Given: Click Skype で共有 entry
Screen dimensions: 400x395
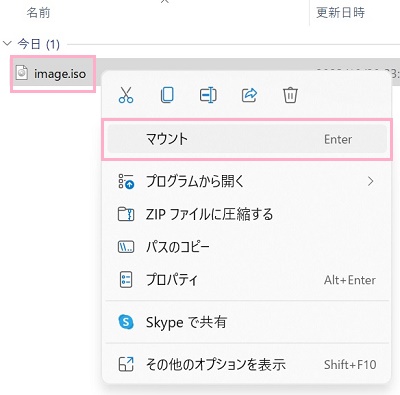Looking at the screenshot, I should [x=247, y=322].
